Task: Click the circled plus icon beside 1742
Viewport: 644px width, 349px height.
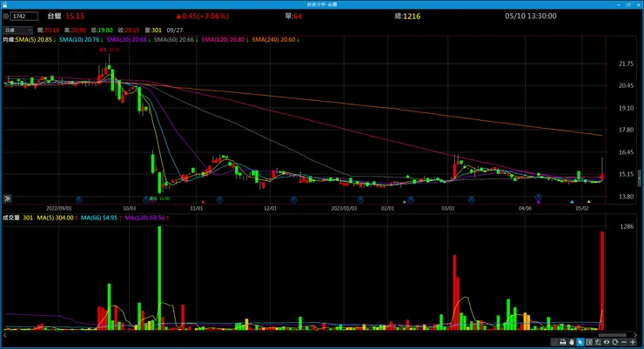Action: click(6, 17)
